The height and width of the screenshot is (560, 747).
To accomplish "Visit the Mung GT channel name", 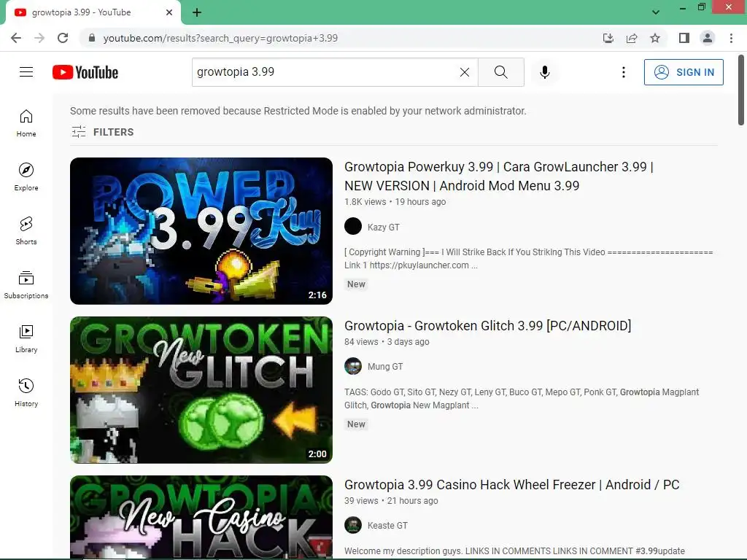I will (x=385, y=367).
